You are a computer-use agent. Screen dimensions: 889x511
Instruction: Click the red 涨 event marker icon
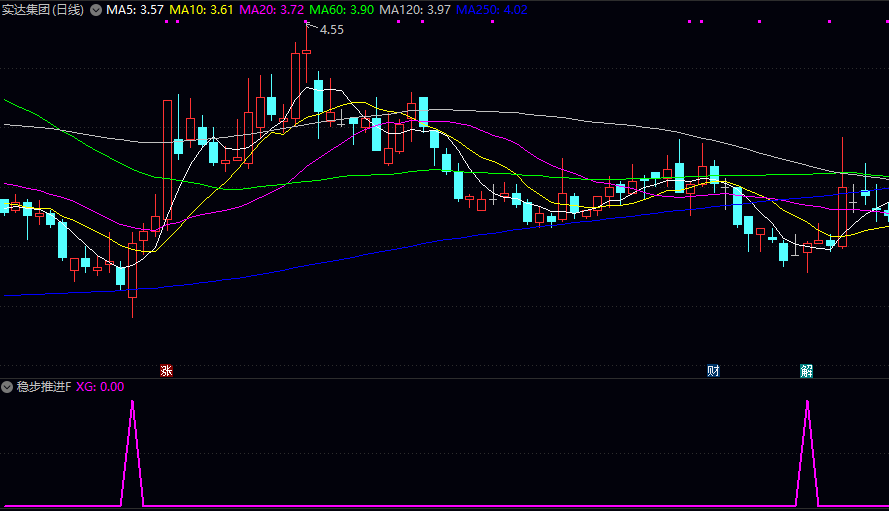(167, 371)
